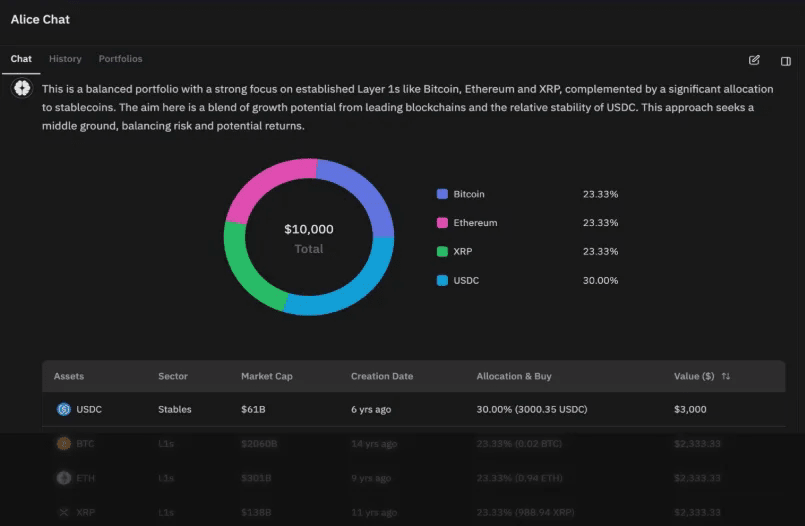Image resolution: width=805 pixels, height=526 pixels.
Task: Switch to the History tab
Action: click(x=65, y=59)
